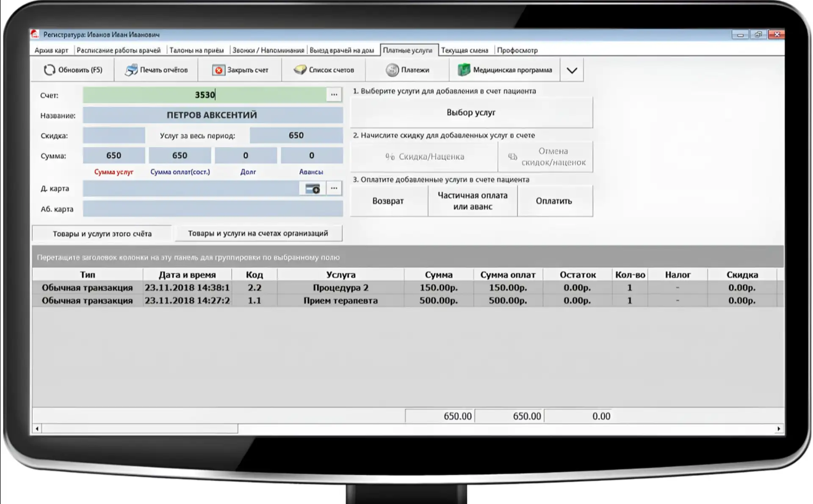The height and width of the screenshot is (504, 813).
Task: Select the Прием терапевта table row
Action: [x=407, y=301]
